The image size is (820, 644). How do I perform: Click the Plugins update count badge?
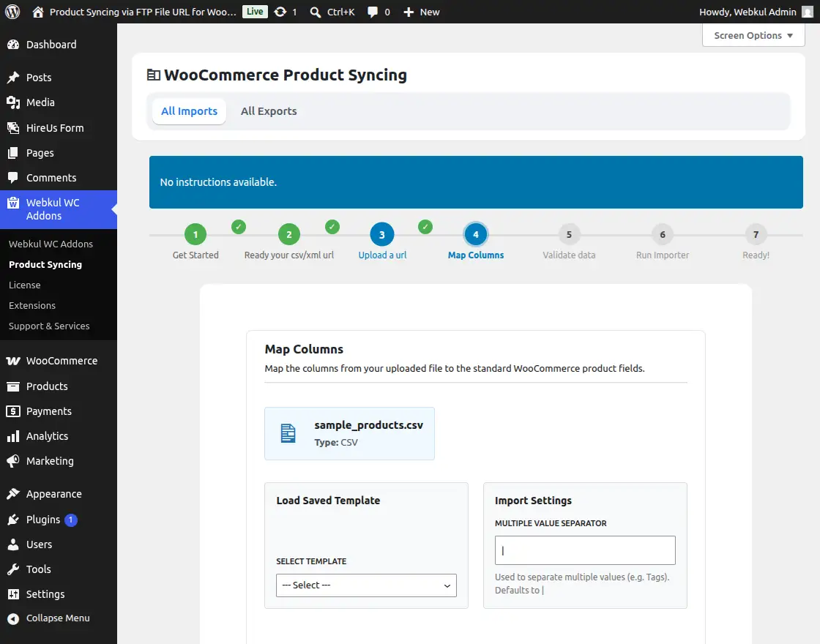click(x=70, y=520)
